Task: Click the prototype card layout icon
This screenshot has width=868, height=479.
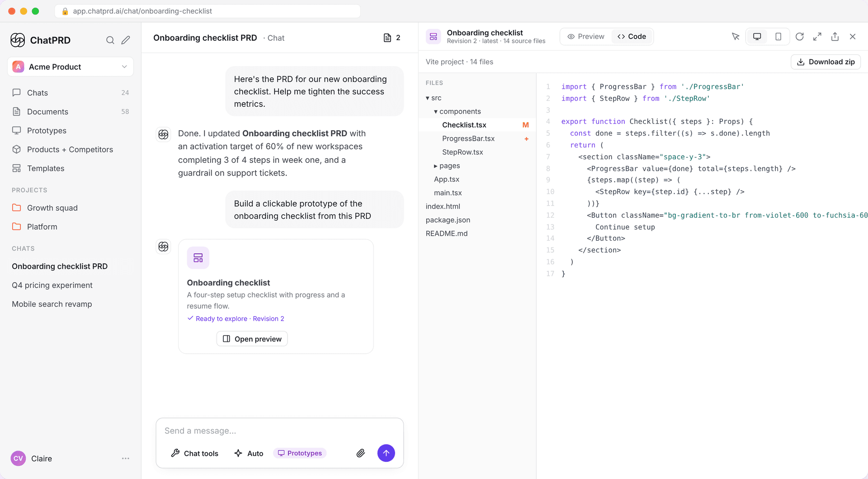Action: click(x=198, y=258)
